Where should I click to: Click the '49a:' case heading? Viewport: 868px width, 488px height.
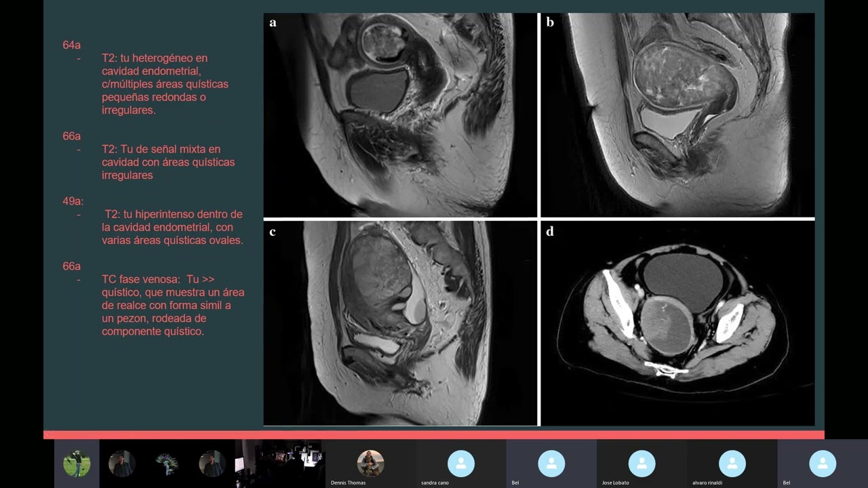point(73,201)
